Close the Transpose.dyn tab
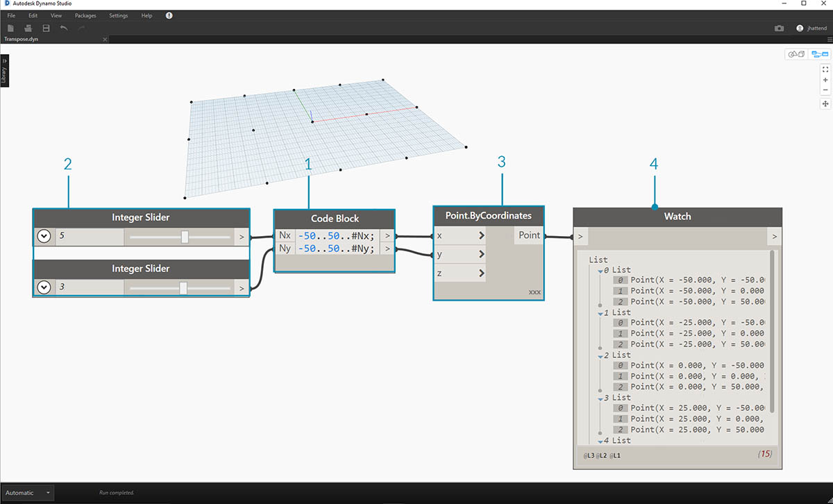 [105, 40]
